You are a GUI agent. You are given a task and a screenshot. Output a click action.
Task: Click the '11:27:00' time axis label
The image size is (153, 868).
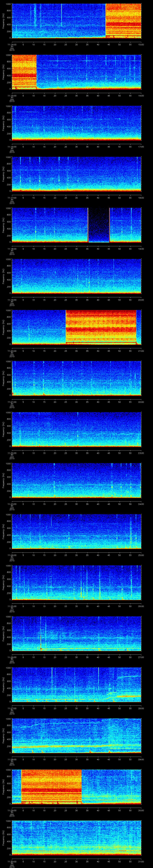click(x=12, y=708)
